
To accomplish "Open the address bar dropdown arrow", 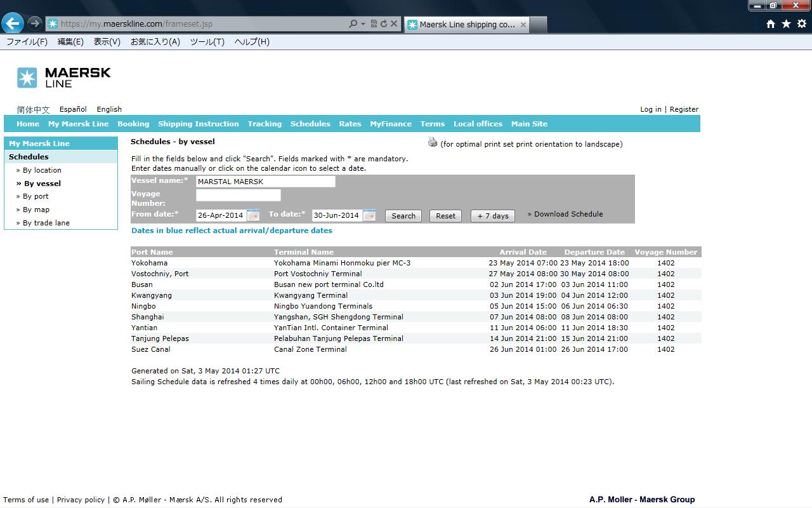I will pos(363,24).
